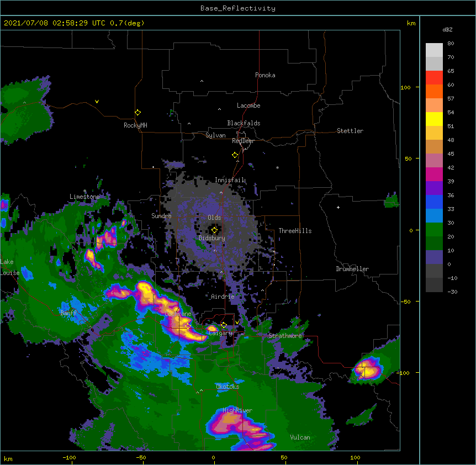The image size is (476, 465).
Task: Click the 50 km tick on the bottom axis
Action: (x=284, y=457)
